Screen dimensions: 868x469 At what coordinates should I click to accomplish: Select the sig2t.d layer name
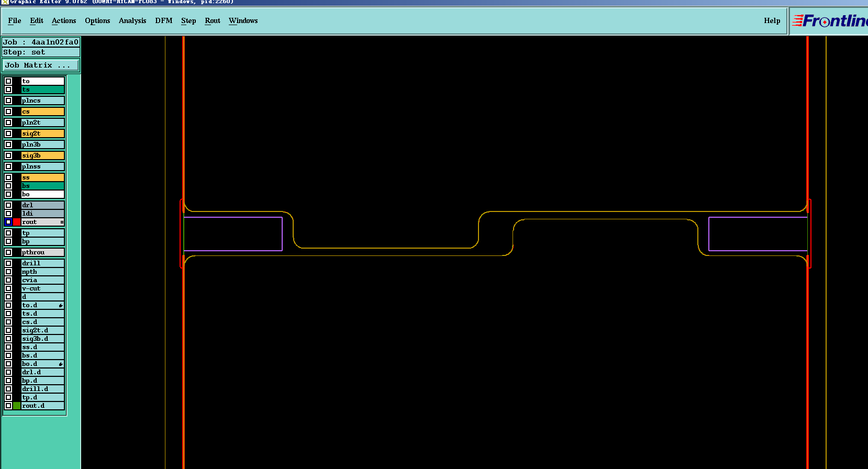[x=43, y=330]
